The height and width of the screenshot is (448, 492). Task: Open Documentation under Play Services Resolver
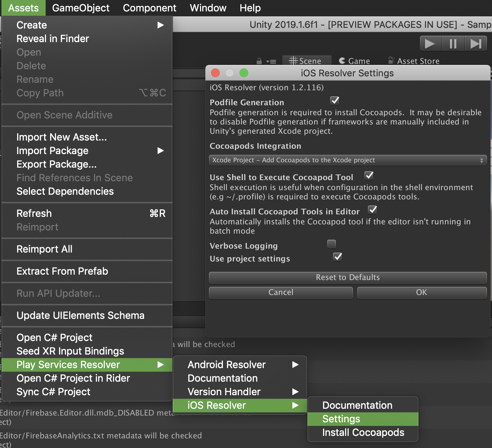pyautogui.click(x=240, y=378)
